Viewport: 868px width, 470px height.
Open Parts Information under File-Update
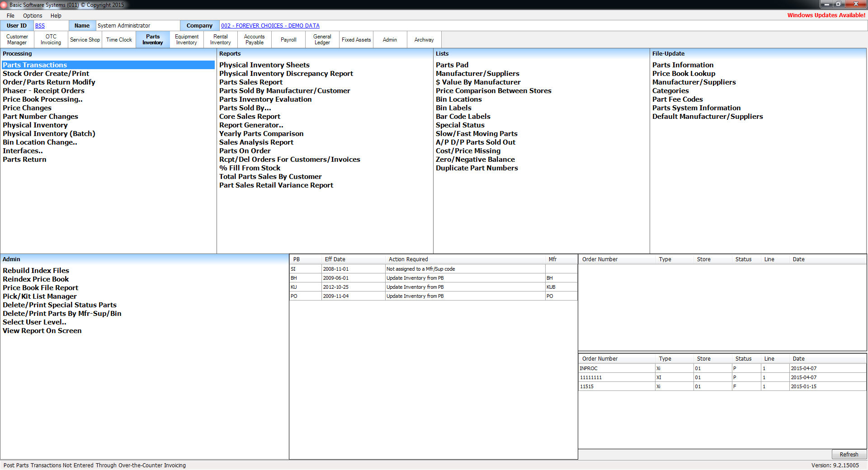(x=683, y=65)
